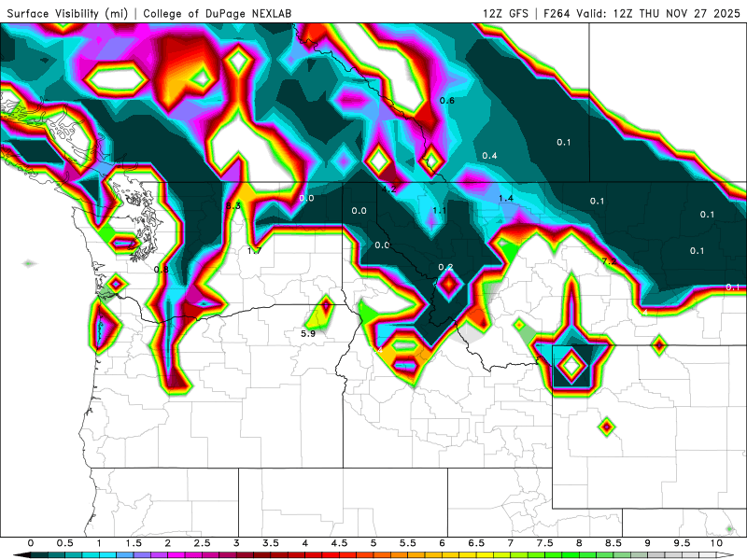Click the '4.5' tick label on color scale
This screenshot has width=747, height=560.
(339, 543)
